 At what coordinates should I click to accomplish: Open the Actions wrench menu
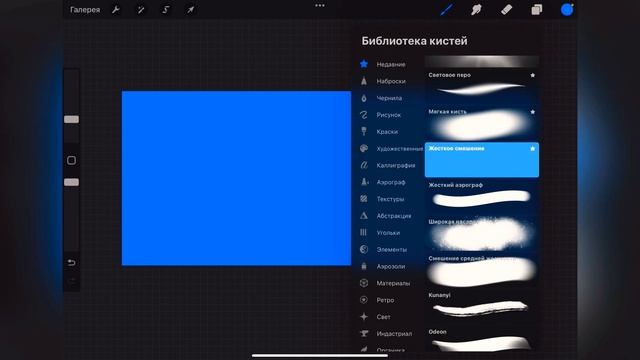point(116,10)
